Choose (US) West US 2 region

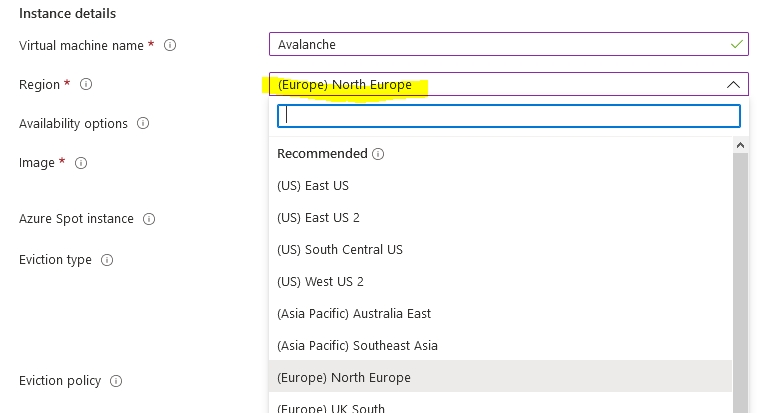320,282
